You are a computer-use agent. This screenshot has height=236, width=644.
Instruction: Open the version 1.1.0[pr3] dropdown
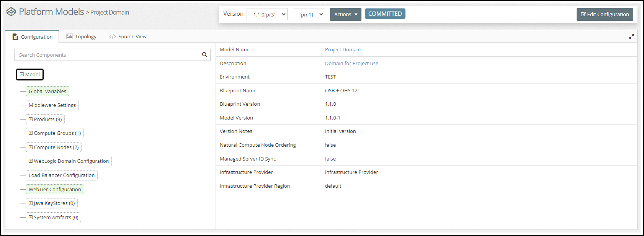pyautogui.click(x=267, y=15)
